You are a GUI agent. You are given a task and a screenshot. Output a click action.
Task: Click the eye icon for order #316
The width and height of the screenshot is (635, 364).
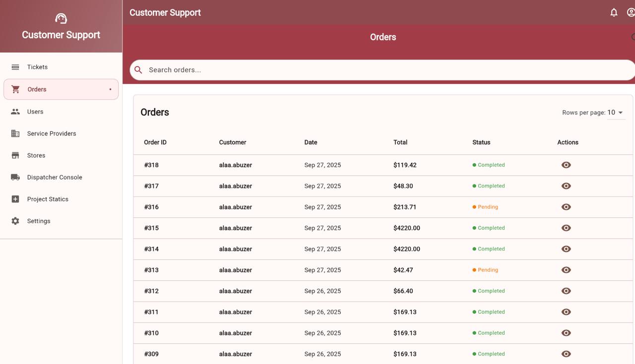[x=566, y=207]
